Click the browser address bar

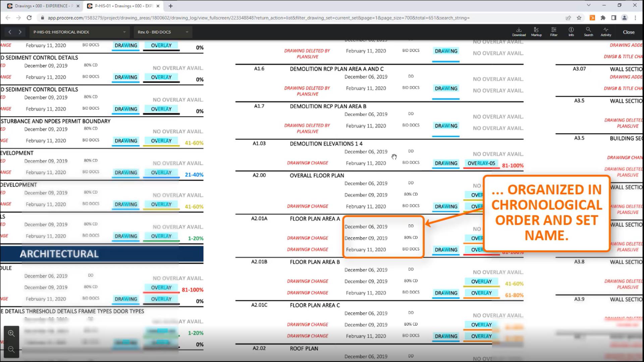tap(258, 18)
